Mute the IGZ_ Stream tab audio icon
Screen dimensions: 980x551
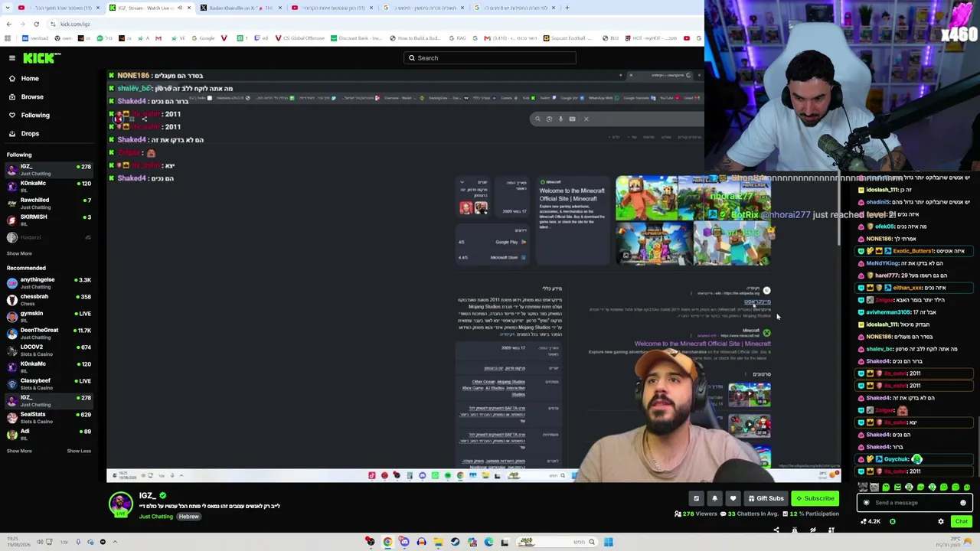(x=180, y=8)
